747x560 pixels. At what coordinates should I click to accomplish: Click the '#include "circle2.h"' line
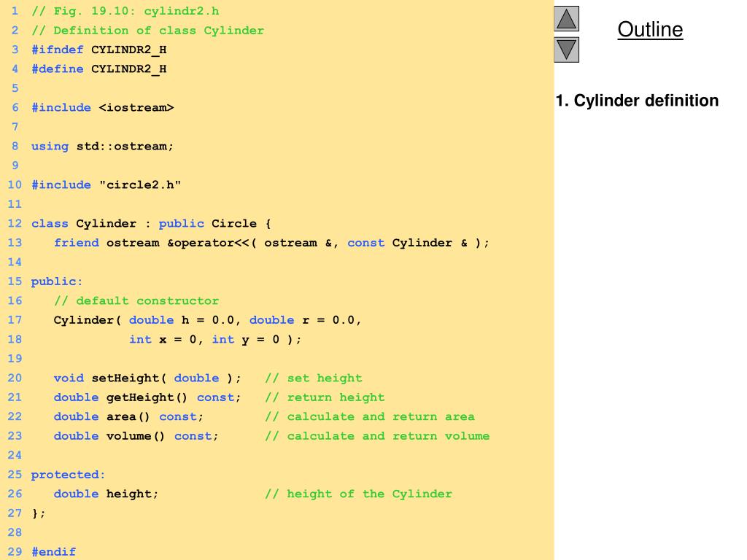coord(107,184)
